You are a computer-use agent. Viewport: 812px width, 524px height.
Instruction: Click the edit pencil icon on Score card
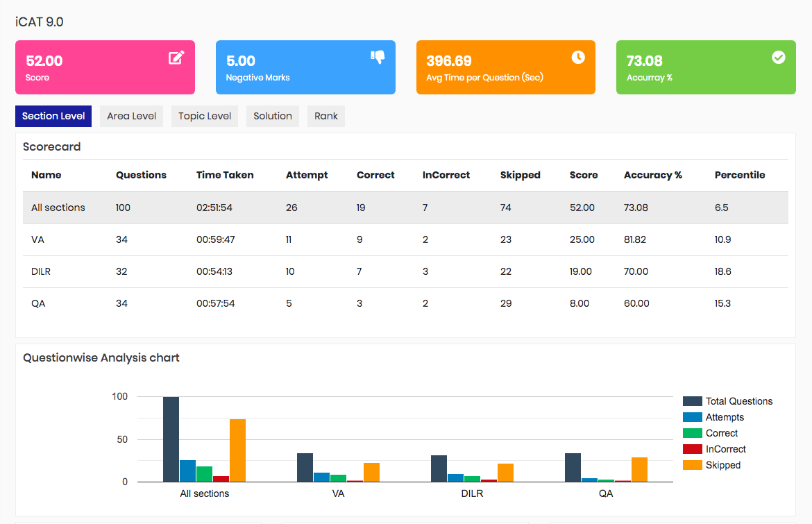pyautogui.click(x=176, y=58)
